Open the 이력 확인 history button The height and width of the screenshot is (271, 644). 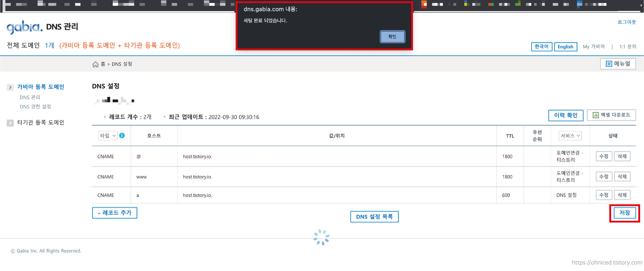pos(565,115)
